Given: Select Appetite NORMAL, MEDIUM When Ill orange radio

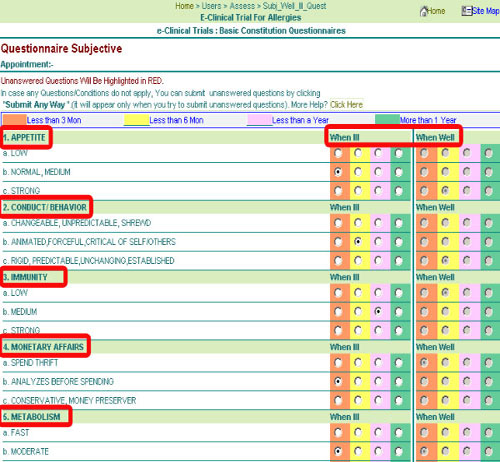Looking at the screenshot, I should click(x=338, y=172).
